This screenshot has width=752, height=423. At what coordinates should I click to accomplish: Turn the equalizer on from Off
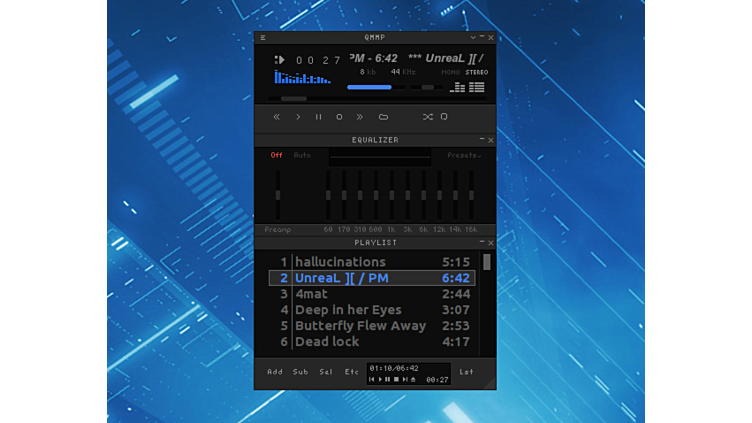(276, 155)
